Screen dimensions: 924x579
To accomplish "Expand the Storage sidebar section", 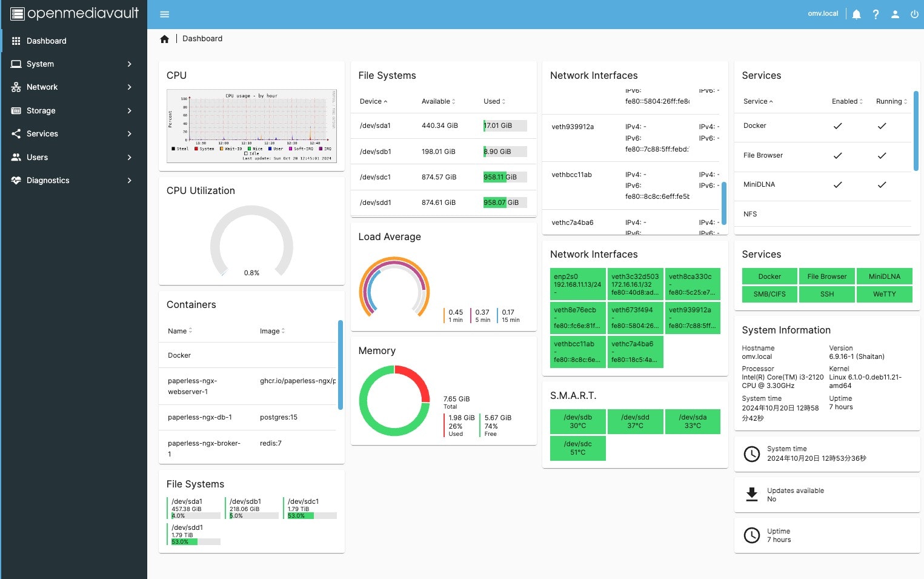I will (73, 110).
